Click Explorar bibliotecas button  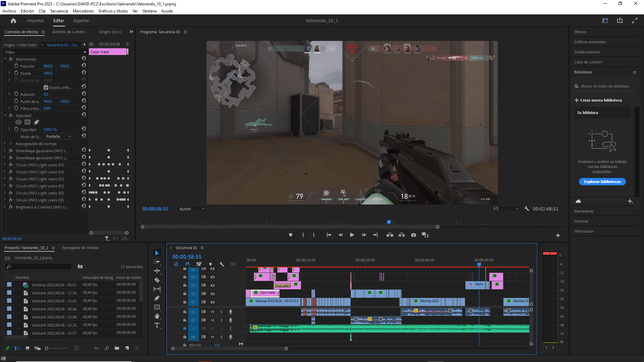(602, 182)
